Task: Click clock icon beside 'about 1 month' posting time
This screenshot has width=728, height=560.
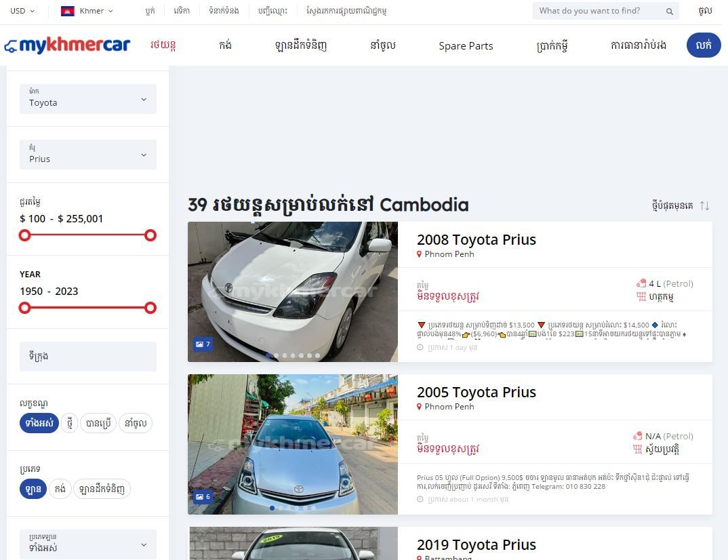Action: 420,499
